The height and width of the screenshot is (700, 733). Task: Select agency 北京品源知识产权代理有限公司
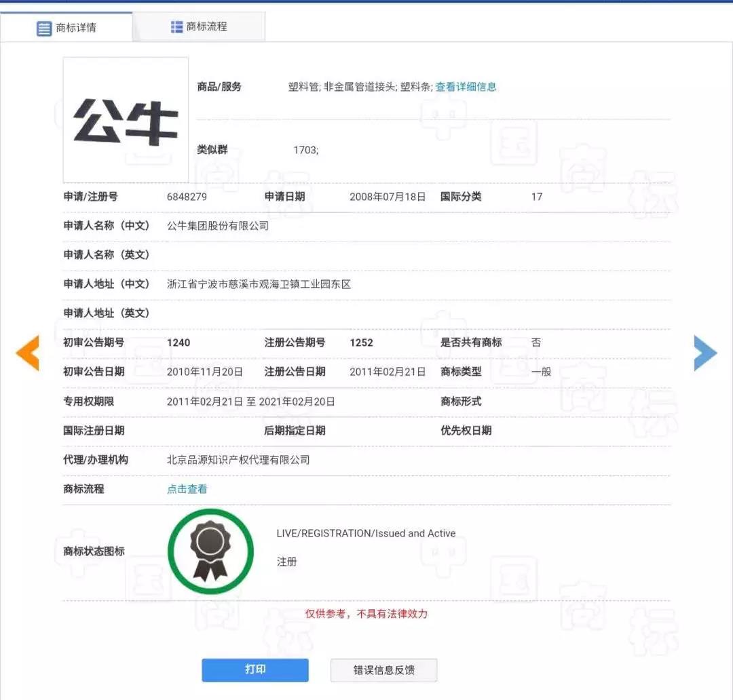[238, 460]
